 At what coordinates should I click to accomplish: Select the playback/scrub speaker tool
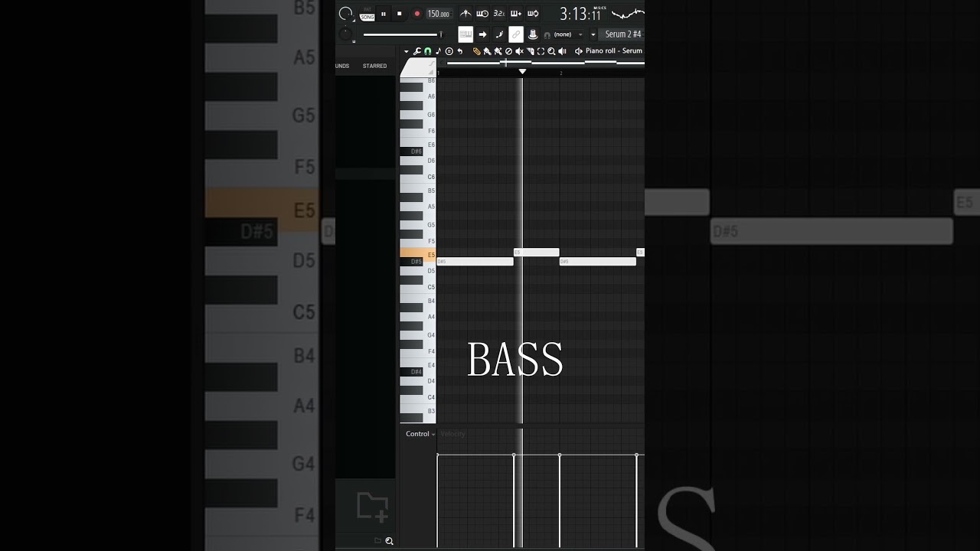pyautogui.click(x=562, y=51)
